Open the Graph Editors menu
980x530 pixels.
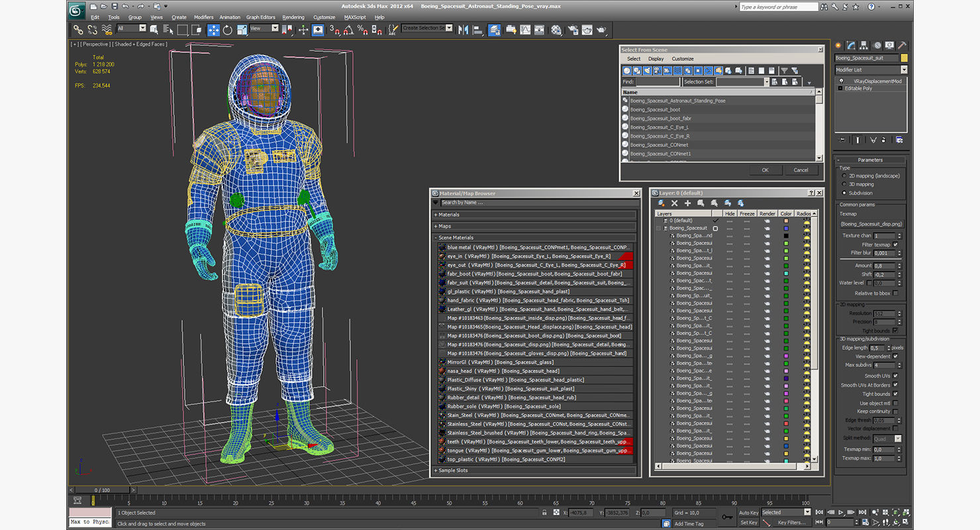coord(261,17)
